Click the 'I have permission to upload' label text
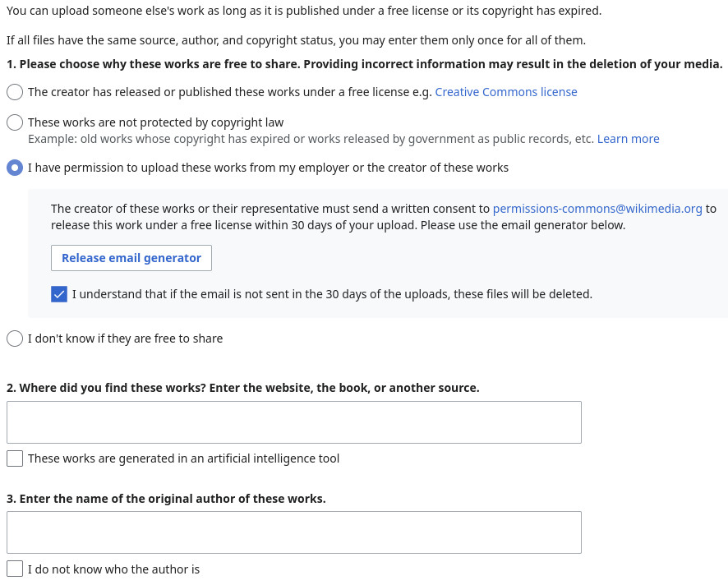Image resolution: width=728 pixels, height=585 pixels. 269,168
